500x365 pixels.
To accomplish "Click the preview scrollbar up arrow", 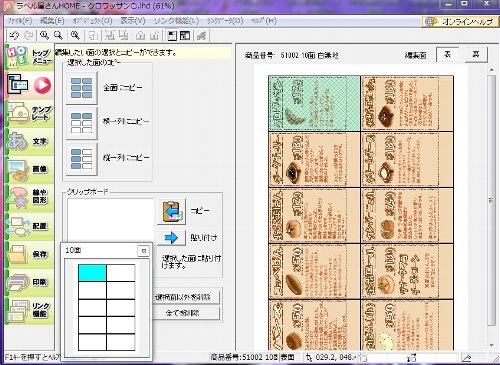I will [491, 70].
